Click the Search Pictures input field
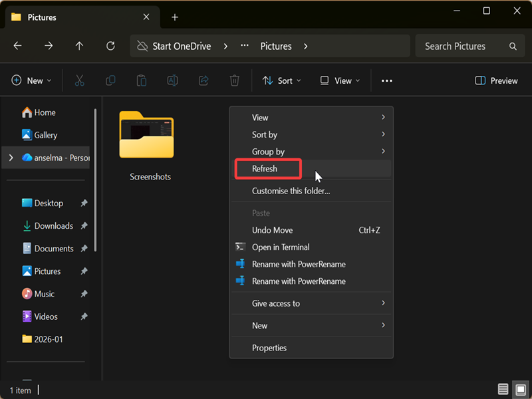 [x=462, y=46]
